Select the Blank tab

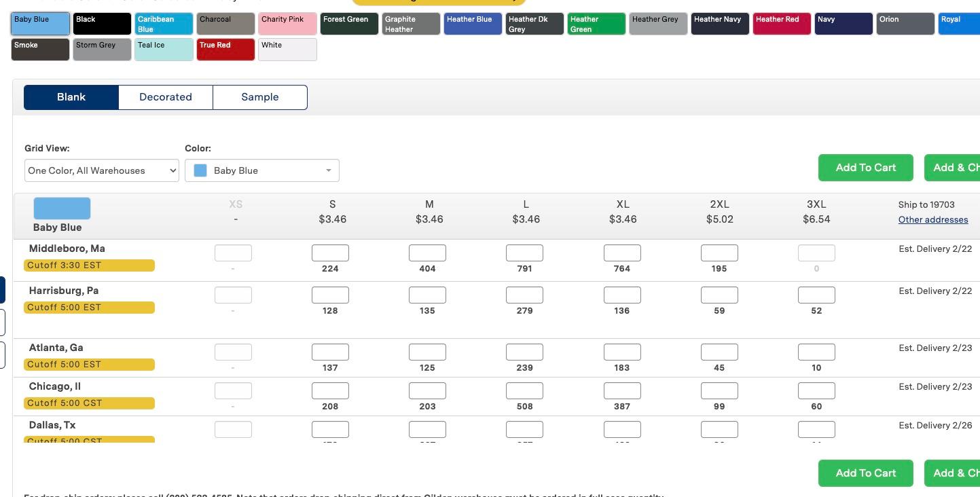[71, 97]
